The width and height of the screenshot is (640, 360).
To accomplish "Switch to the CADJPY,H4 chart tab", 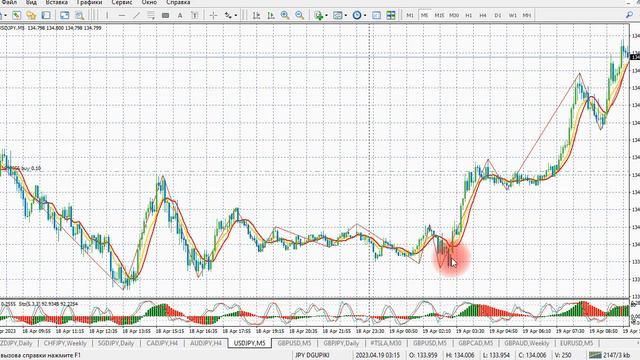I will coord(162,343).
